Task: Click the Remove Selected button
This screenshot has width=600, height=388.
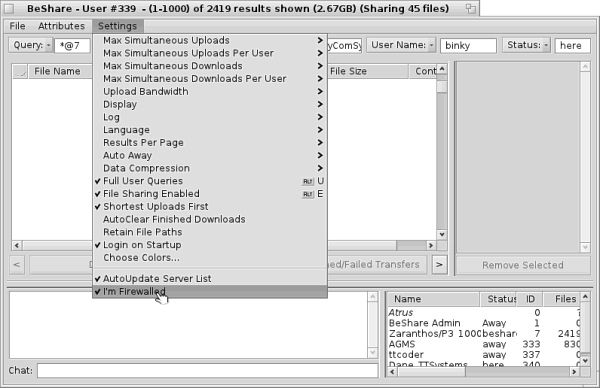Action: click(x=523, y=265)
